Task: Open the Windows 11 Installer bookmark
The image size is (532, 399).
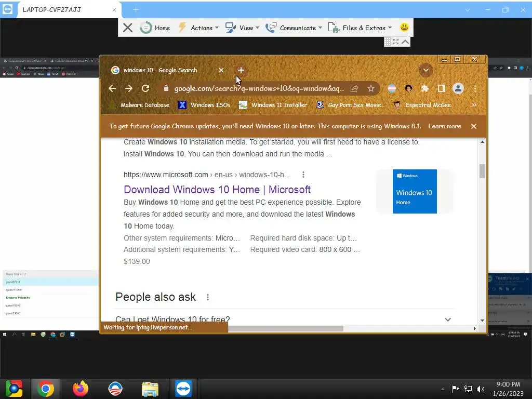Action: pyautogui.click(x=273, y=105)
